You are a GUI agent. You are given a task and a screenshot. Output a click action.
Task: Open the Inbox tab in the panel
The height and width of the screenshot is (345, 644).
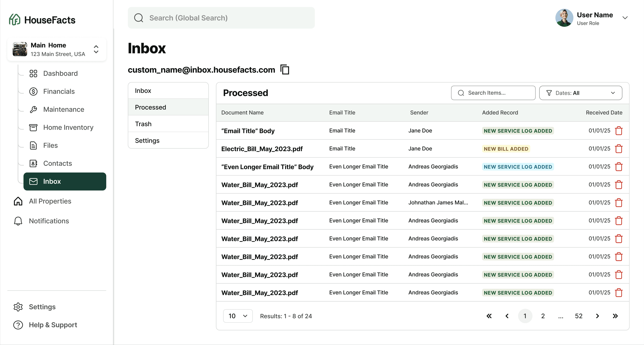point(143,90)
